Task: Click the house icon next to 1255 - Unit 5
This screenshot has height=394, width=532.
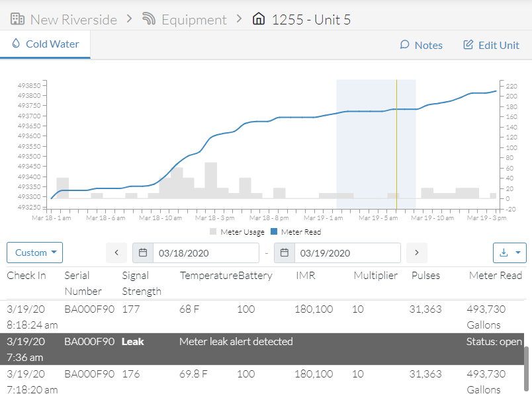Action: point(259,19)
